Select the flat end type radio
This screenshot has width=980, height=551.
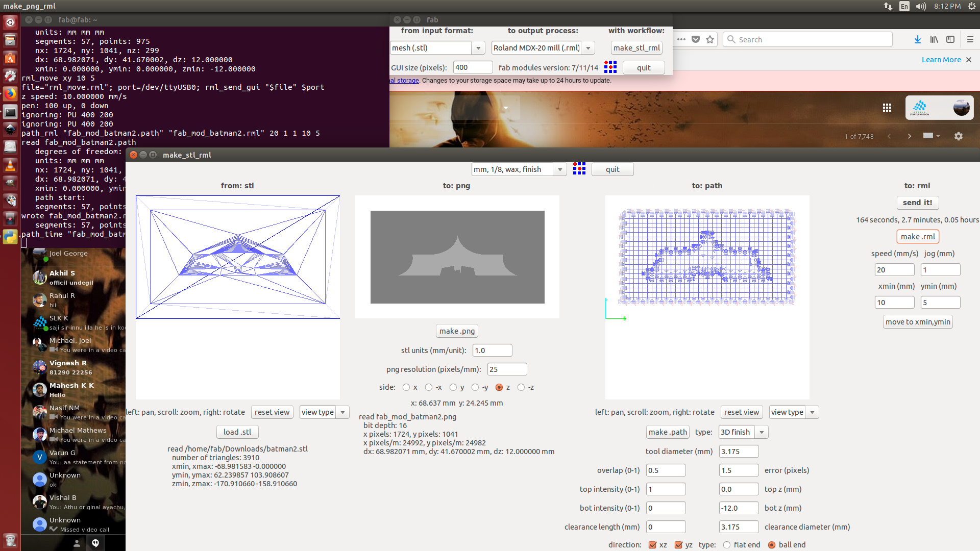(x=727, y=545)
